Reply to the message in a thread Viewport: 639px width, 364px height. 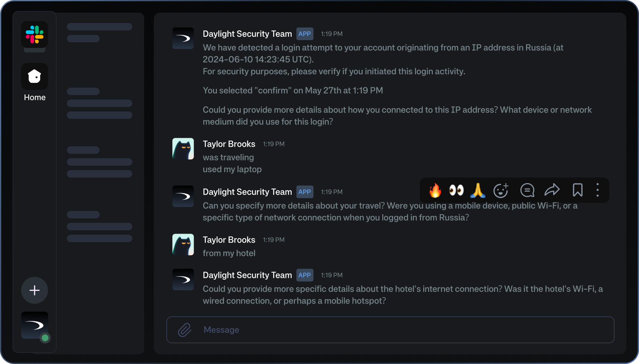click(527, 191)
